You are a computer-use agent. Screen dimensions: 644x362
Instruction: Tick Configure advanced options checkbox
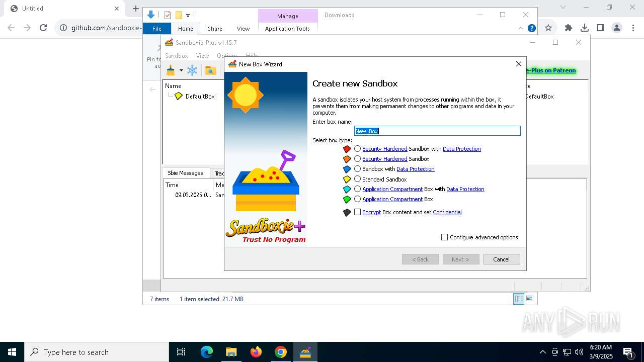coord(444,237)
